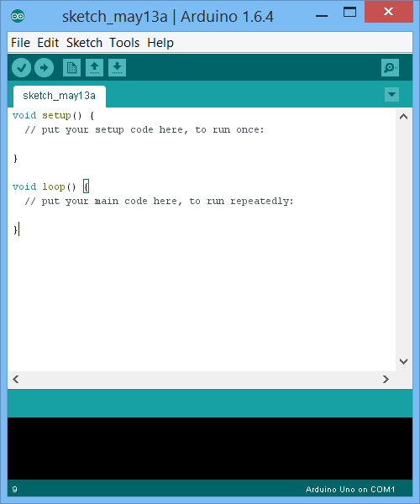
Task: Open the Help menu
Action: coord(160,43)
